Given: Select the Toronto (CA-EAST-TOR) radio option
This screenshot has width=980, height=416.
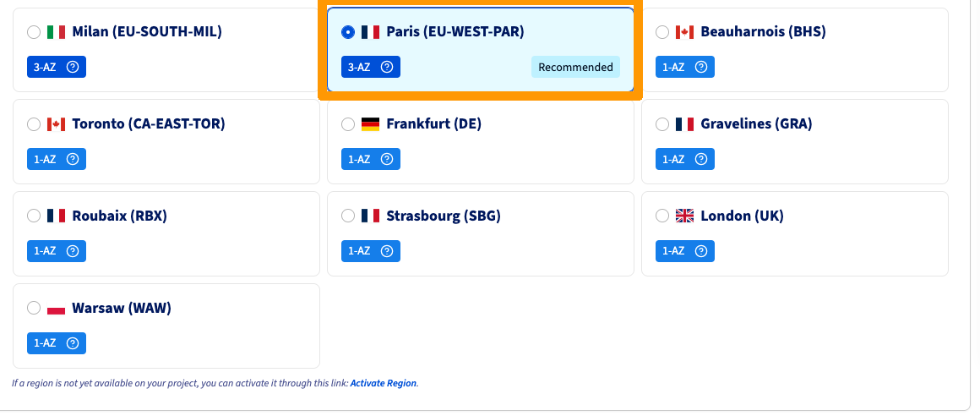Looking at the screenshot, I should click(34, 124).
